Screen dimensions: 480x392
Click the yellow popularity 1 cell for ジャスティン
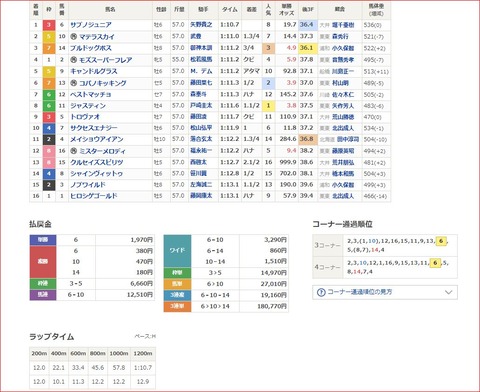click(x=268, y=106)
